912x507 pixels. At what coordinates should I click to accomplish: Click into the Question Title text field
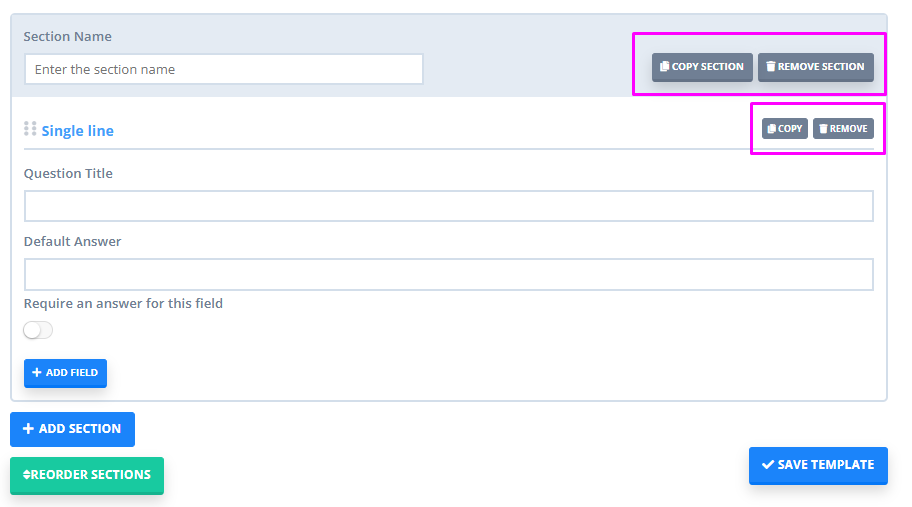448,206
